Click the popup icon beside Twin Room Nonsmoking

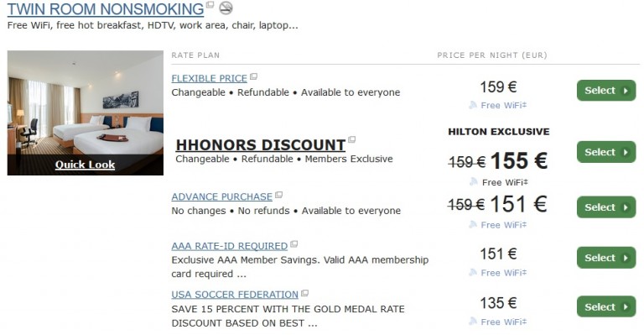tap(210, 4)
